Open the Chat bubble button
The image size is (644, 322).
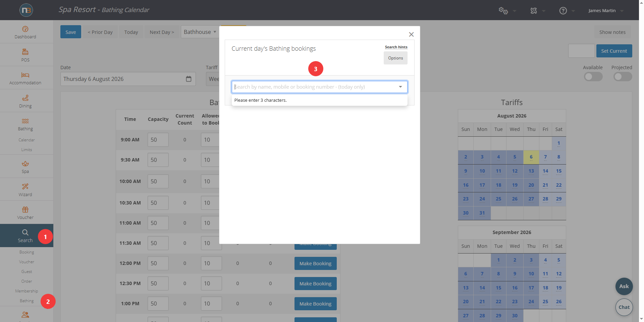(624, 307)
